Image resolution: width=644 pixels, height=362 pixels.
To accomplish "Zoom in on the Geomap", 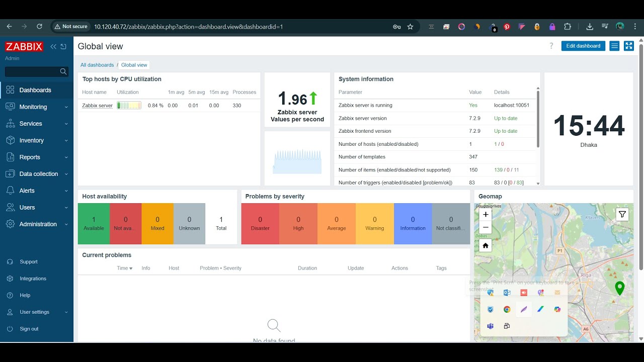I will (x=486, y=214).
